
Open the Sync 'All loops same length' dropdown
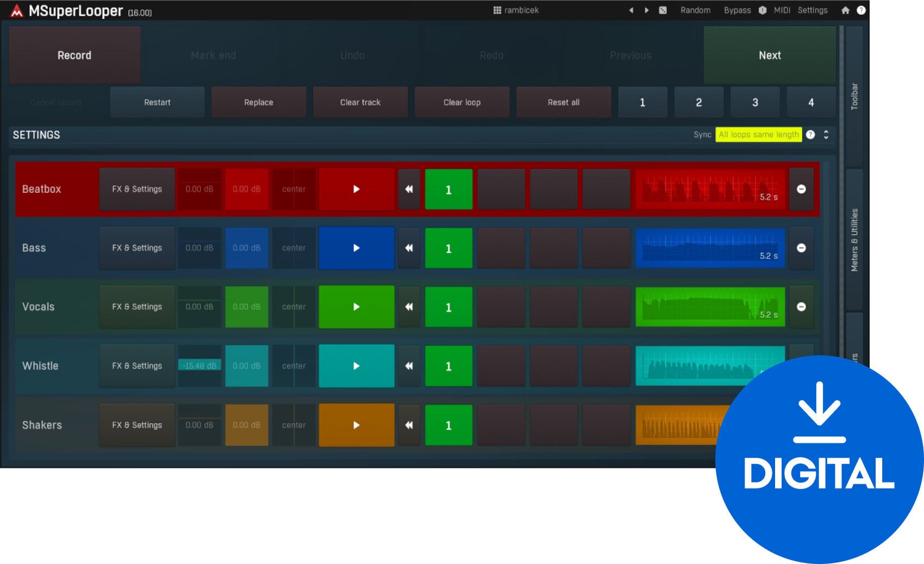coord(759,134)
